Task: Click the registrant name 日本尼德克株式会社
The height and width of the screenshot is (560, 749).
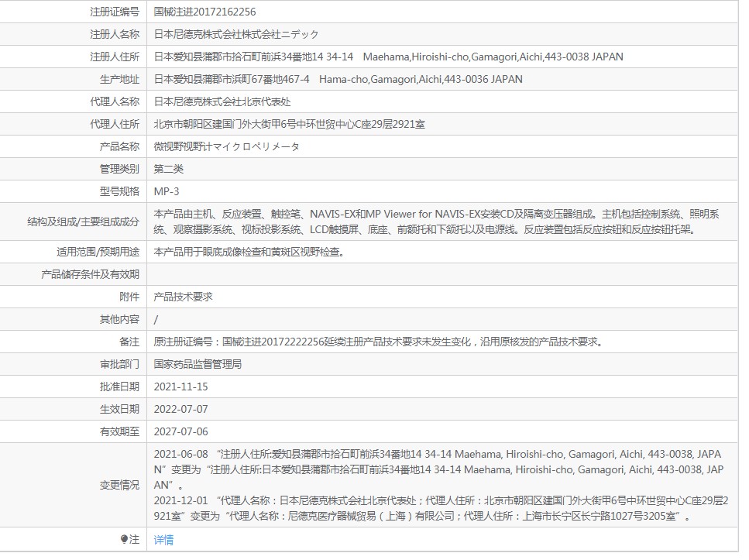Action: tap(236, 34)
